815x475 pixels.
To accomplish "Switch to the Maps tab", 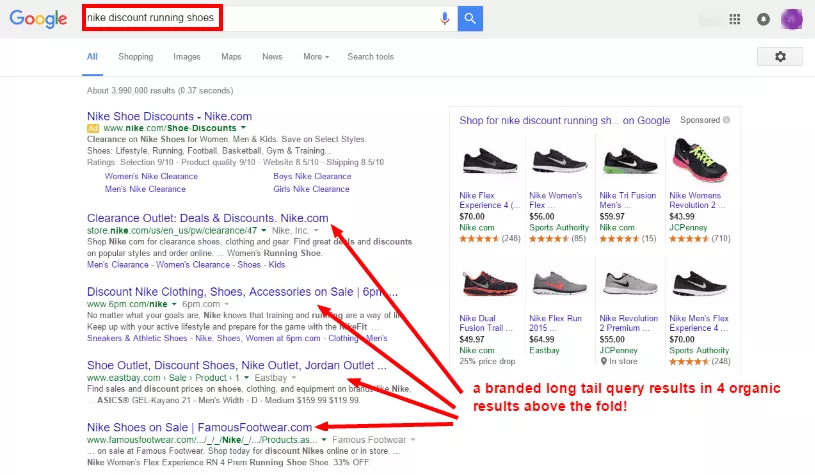I will pyautogui.click(x=231, y=57).
